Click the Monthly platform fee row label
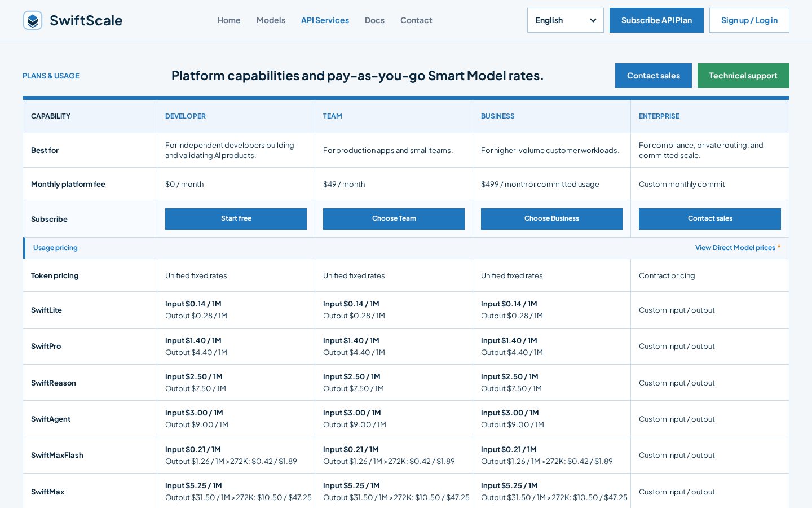 68,184
